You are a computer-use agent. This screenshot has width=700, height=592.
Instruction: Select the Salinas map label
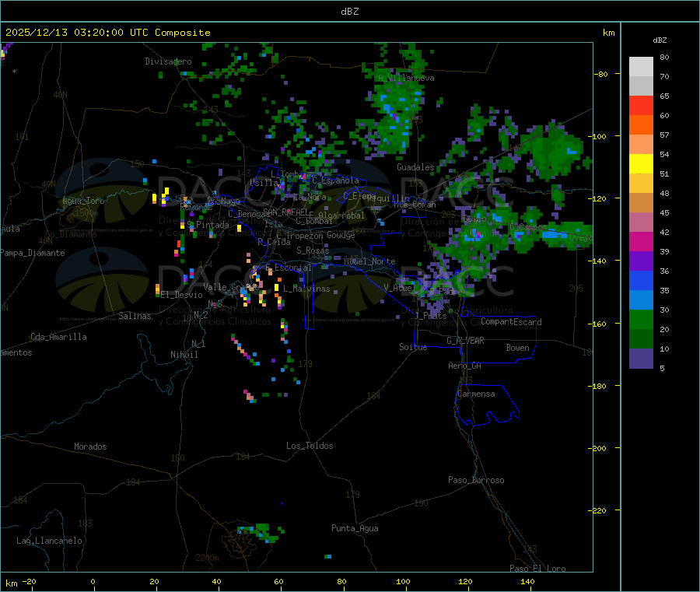pos(135,316)
